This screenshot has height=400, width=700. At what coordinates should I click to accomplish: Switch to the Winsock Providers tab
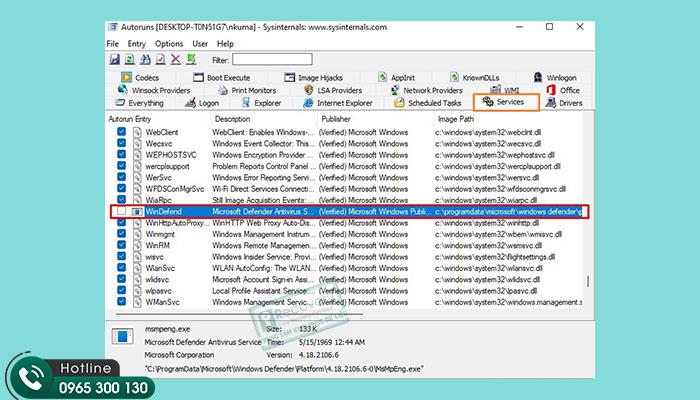(154, 90)
